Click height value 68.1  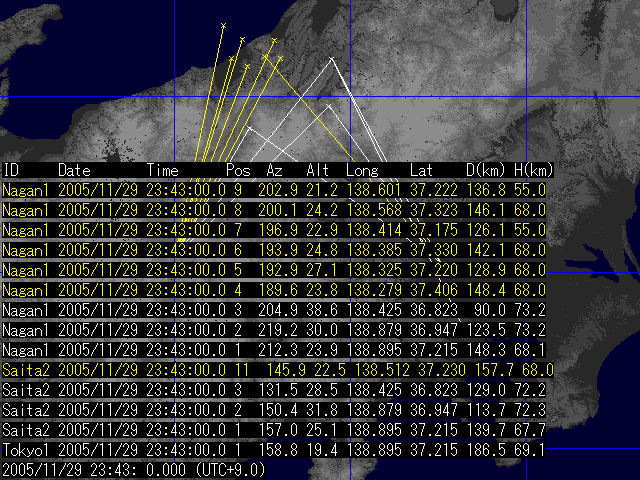pyautogui.click(x=530, y=350)
